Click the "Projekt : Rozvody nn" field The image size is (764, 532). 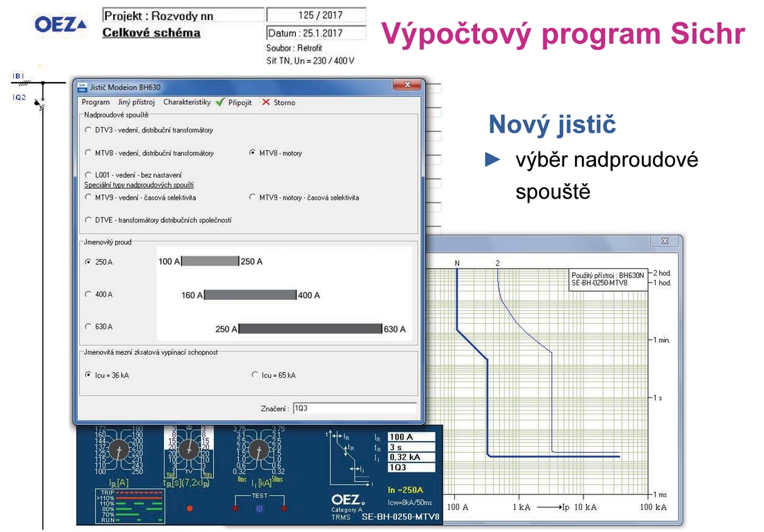point(183,15)
